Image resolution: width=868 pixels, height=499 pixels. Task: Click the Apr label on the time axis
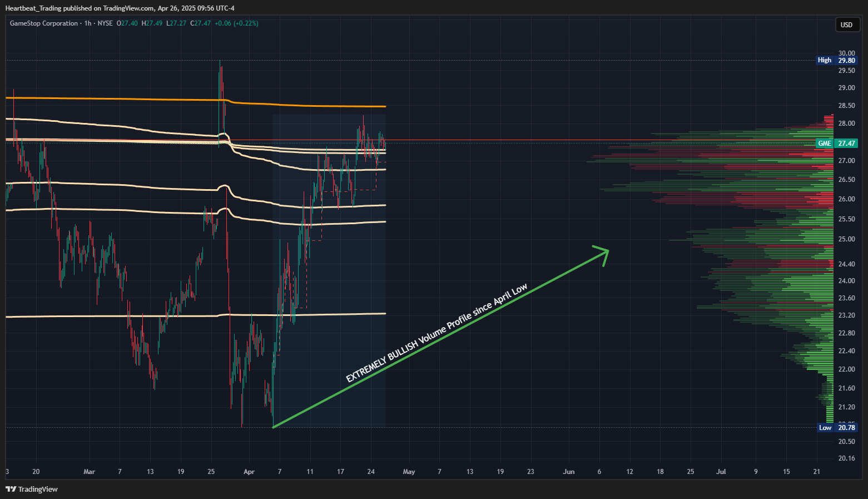[249, 472]
